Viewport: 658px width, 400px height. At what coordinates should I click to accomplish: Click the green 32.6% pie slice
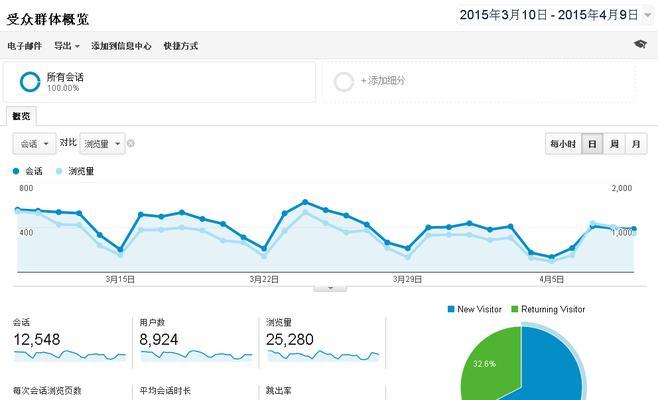489,365
